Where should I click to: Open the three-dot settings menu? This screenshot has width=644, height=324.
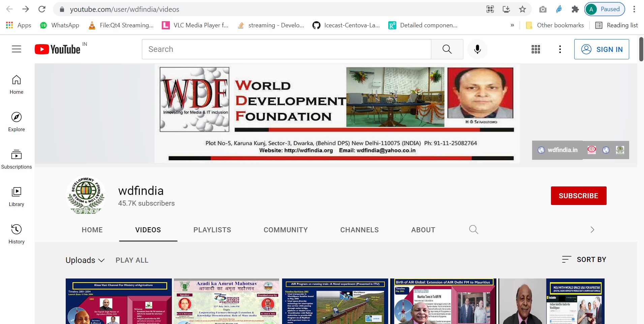pos(560,49)
